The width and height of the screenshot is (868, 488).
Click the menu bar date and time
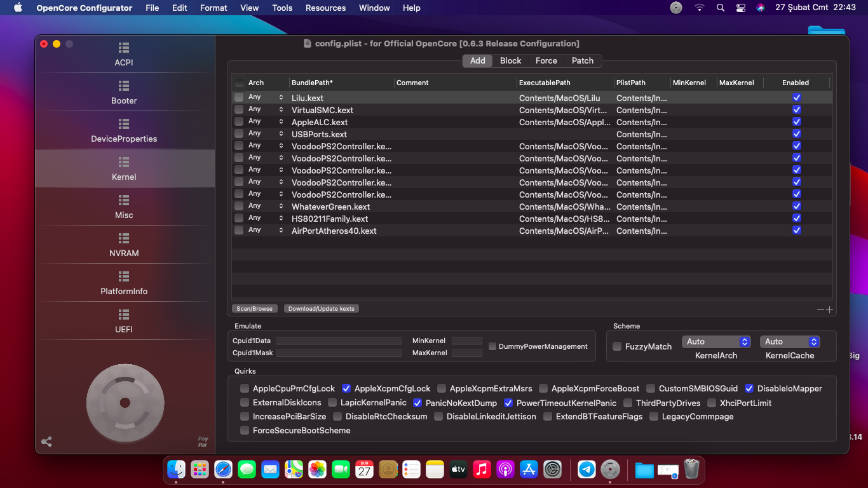coord(815,8)
